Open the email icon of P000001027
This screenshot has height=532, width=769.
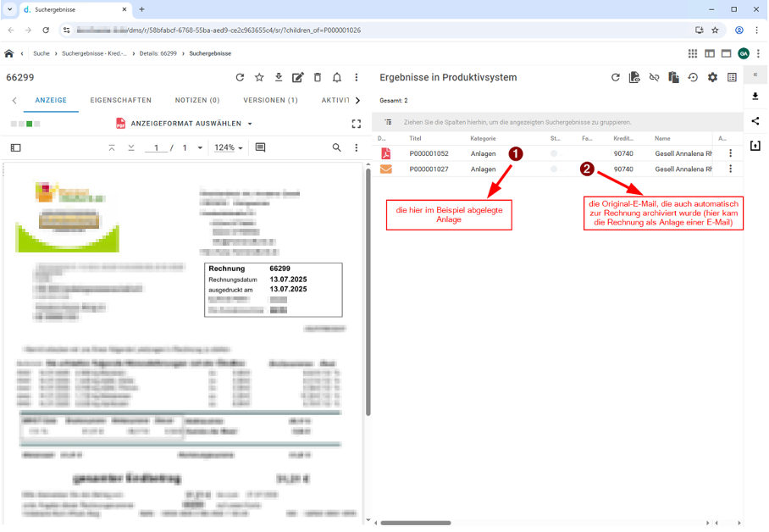pyautogui.click(x=386, y=169)
